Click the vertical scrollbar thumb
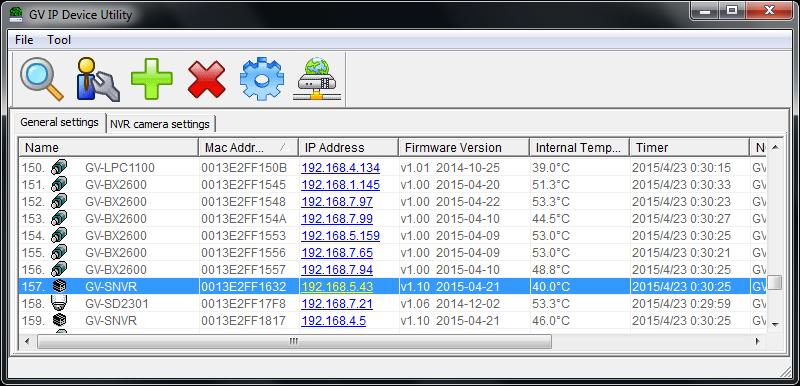The image size is (800, 386). pos(775,282)
